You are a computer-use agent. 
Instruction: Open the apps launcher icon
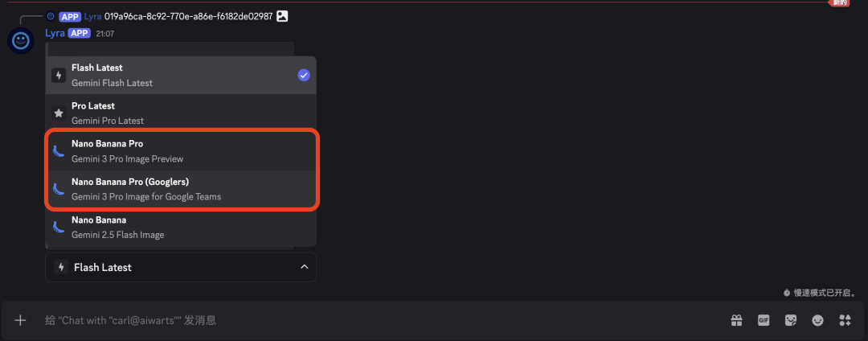coord(845,320)
